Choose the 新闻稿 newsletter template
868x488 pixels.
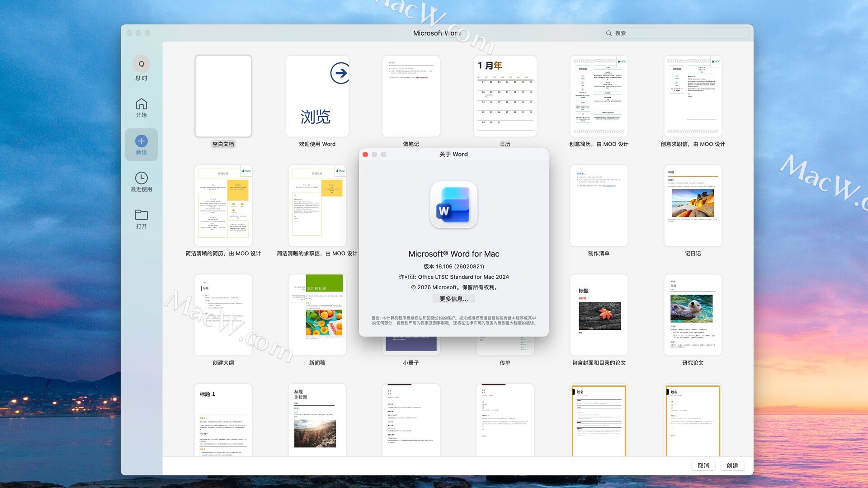click(317, 315)
